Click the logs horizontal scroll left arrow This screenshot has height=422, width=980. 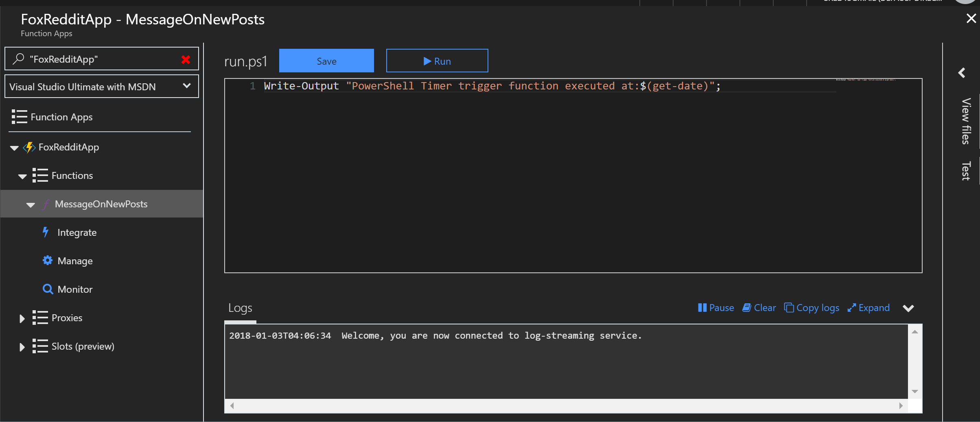coord(232,405)
